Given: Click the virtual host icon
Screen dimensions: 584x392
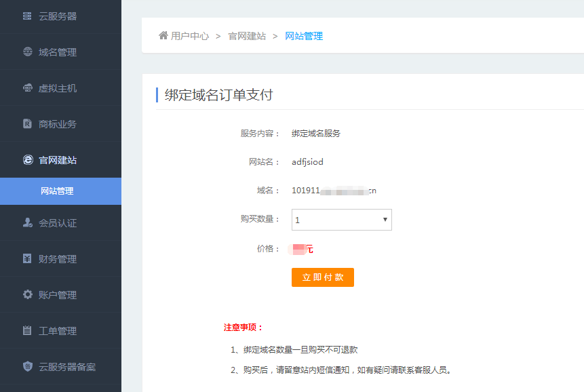Looking at the screenshot, I should (27, 88).
